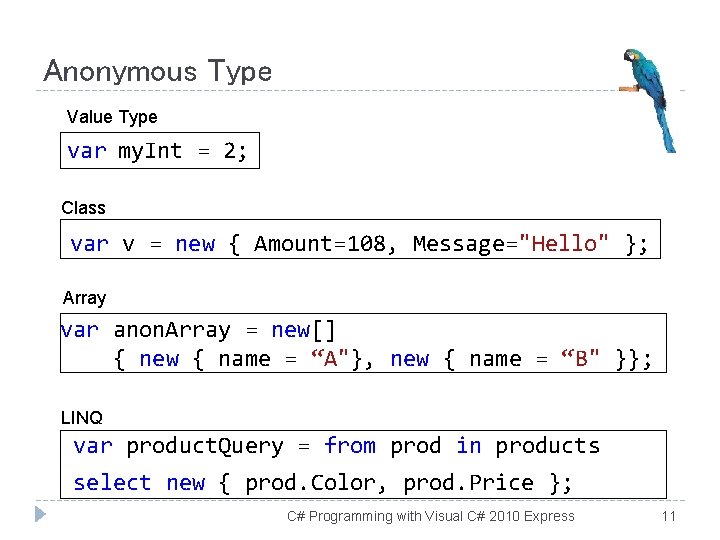Click the 'Value Type' heading

(x=112, y=117)
